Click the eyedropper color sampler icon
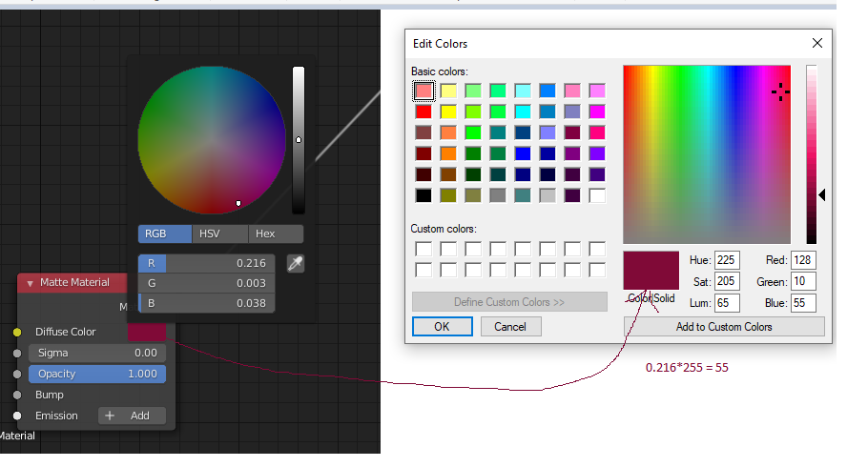 pyautogui.click(x=296, y=263)
